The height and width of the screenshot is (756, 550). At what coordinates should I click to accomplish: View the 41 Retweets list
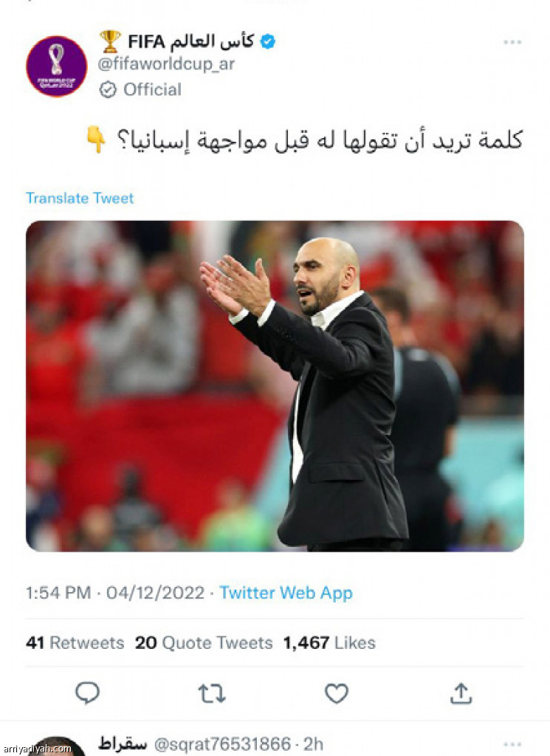click(x=75, y=643)
